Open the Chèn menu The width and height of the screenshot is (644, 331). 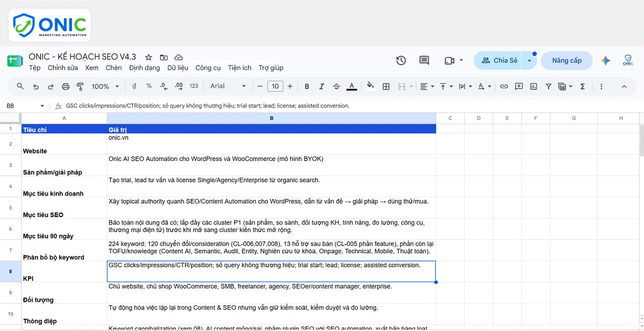coord(114,68)
